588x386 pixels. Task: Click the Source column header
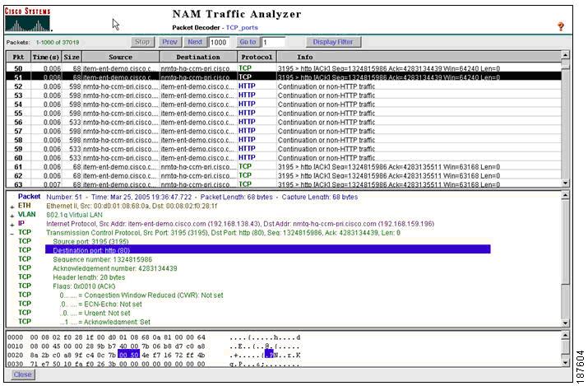121,57
